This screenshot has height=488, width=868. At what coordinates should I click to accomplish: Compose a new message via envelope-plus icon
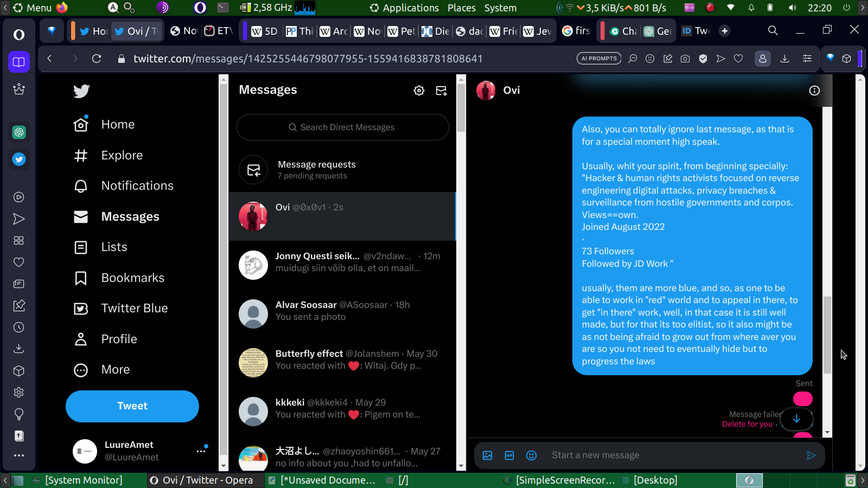[x=442, y=91]
